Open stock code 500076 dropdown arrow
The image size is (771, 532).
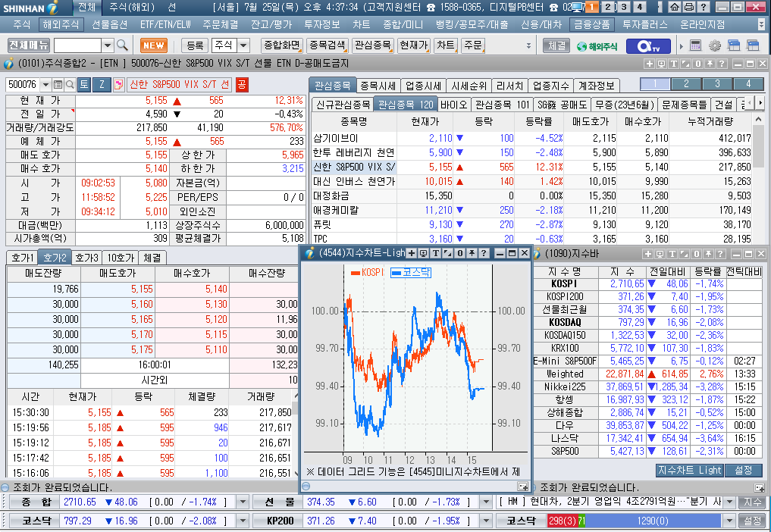pyautogui.click(x=45, y=85)
